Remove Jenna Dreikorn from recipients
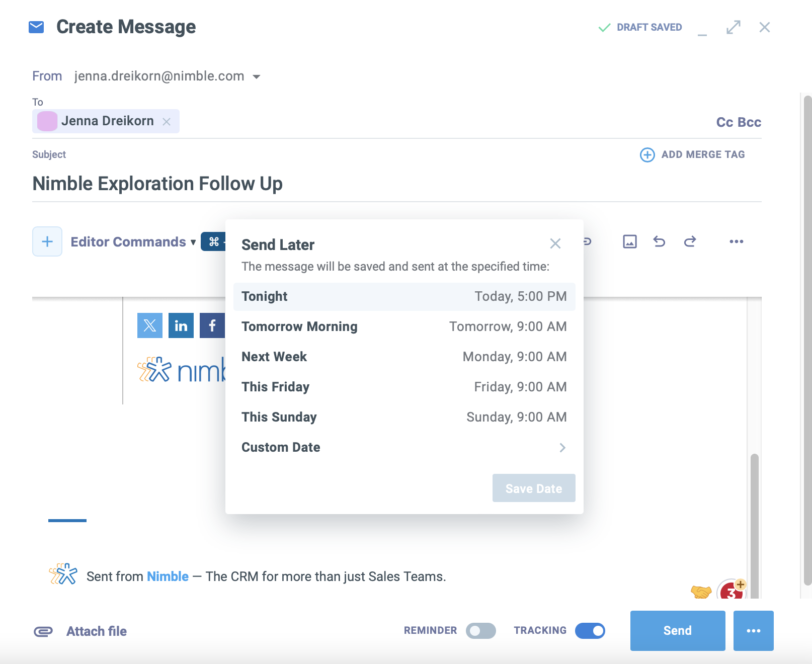The height and width of the screenshot is (664, 812). [167, 122]
